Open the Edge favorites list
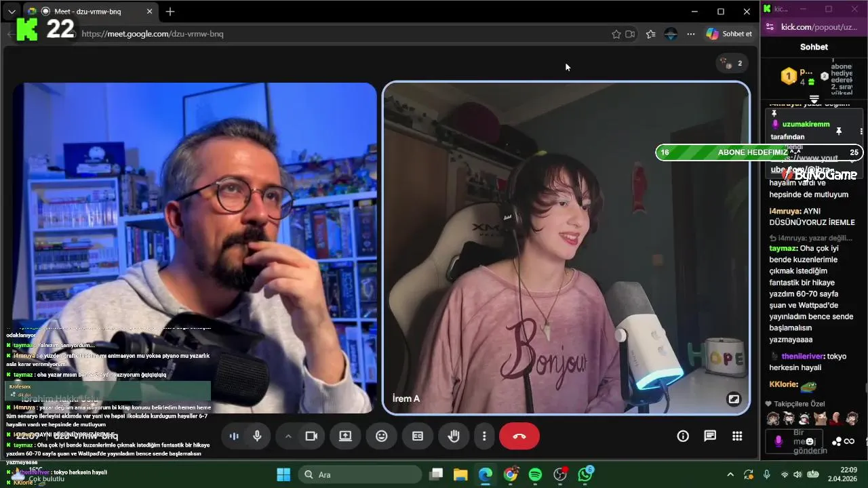This screenshot has height=488, width=868. (x=651, y=34)
